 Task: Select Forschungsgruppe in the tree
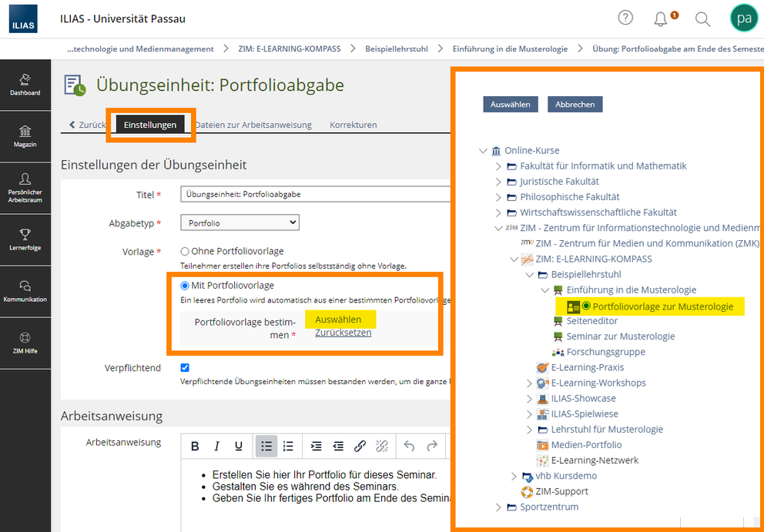[605, 352]
